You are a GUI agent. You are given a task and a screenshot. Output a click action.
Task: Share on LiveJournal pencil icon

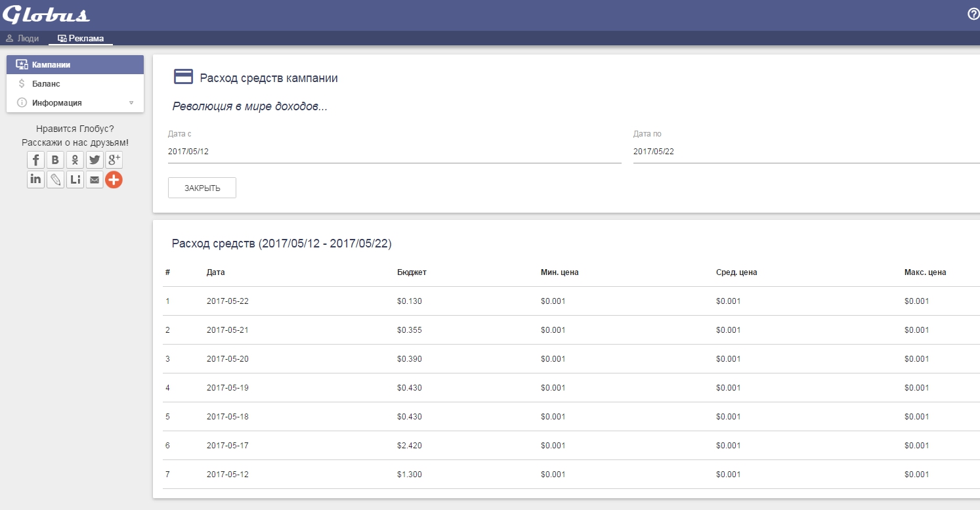[56, 179]
